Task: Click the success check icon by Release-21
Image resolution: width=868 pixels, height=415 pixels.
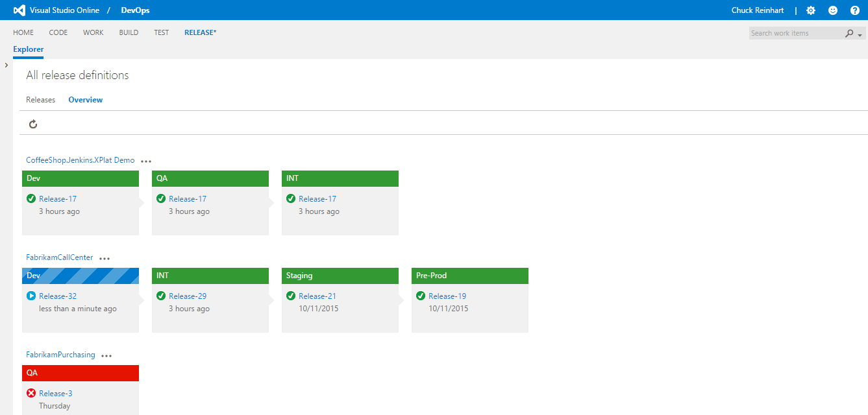Action: (x=291, y=296)
